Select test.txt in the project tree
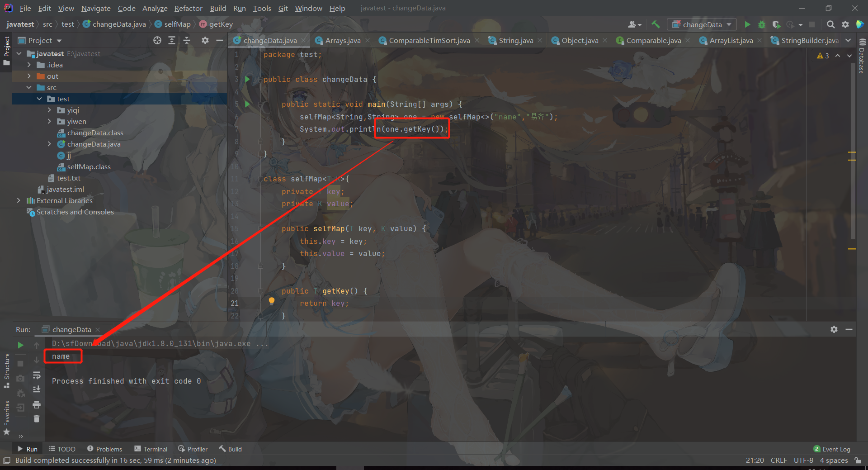This screenshot has height=470, width=868. 68,178
